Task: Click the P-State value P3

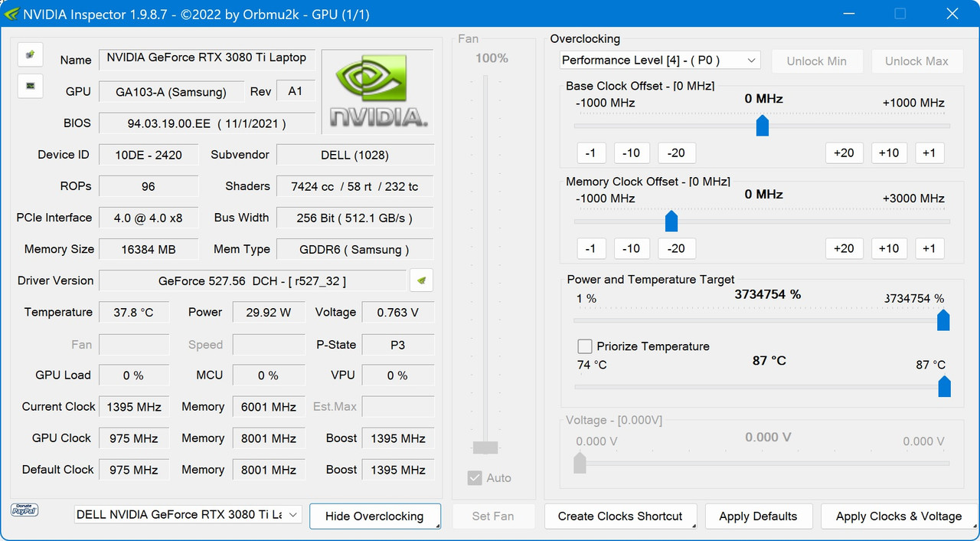Action: (398, 345)
